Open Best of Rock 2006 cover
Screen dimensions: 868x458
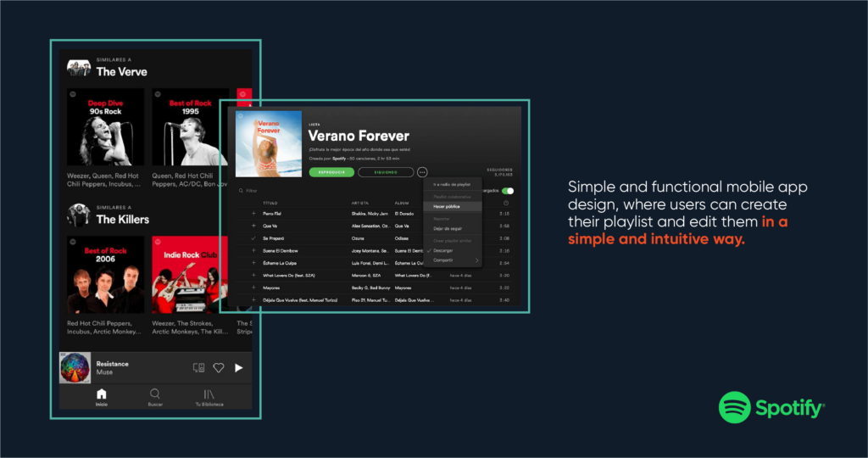(x=105, y=275)
